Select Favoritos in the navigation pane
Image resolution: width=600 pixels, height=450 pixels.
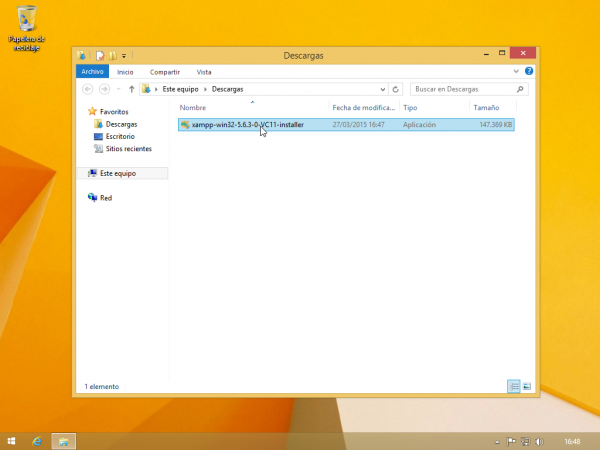point(114,112)
